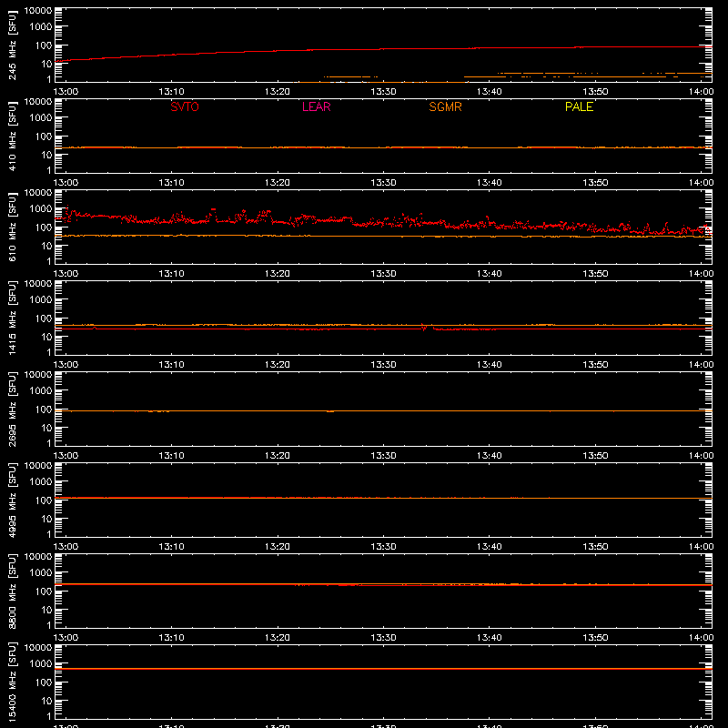Viewport: 728px width, 728px height.
Task: Click 13:10 tick under the 245 MHz plot
Action: (x=171, y=92)
